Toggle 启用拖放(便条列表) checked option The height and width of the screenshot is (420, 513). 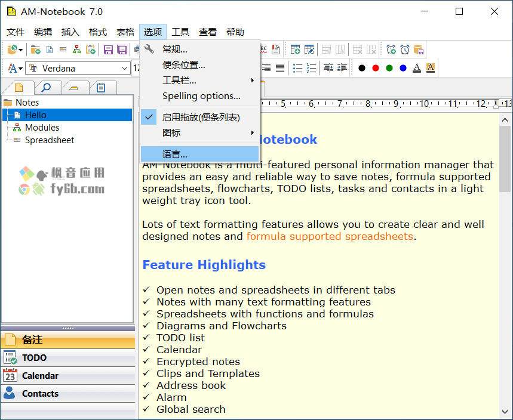200,118
